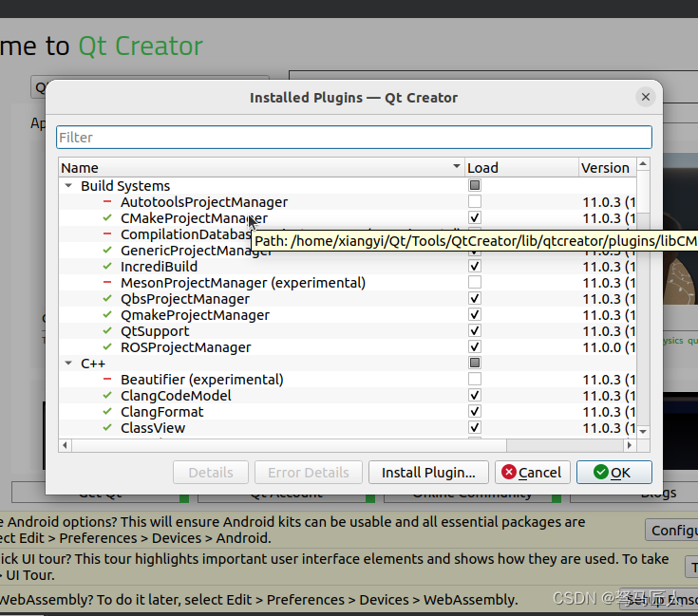Screen dimensions: 698x616
Task: Select the QtSupport plugin row
Action: click(x=348, y=331)
